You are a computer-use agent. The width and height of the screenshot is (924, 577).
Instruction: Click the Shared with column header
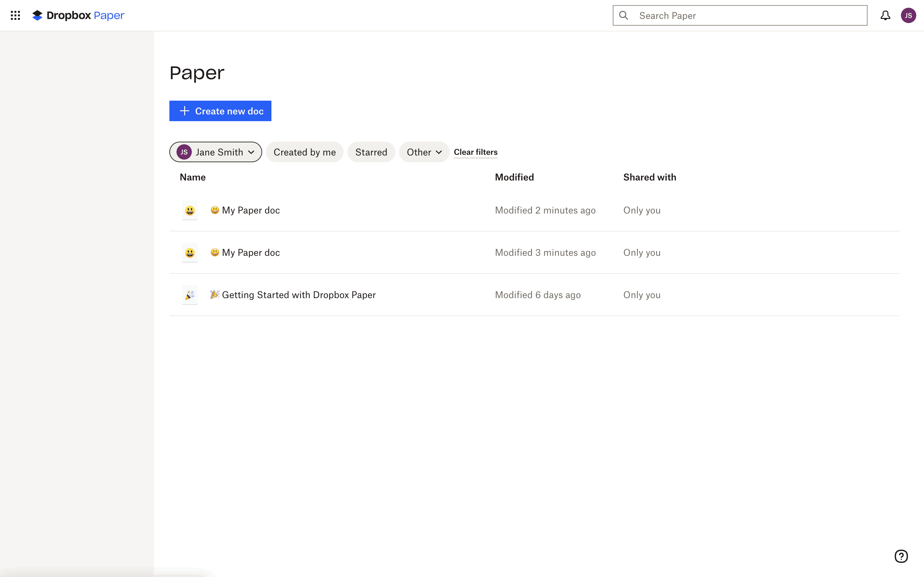pos(649,177)
